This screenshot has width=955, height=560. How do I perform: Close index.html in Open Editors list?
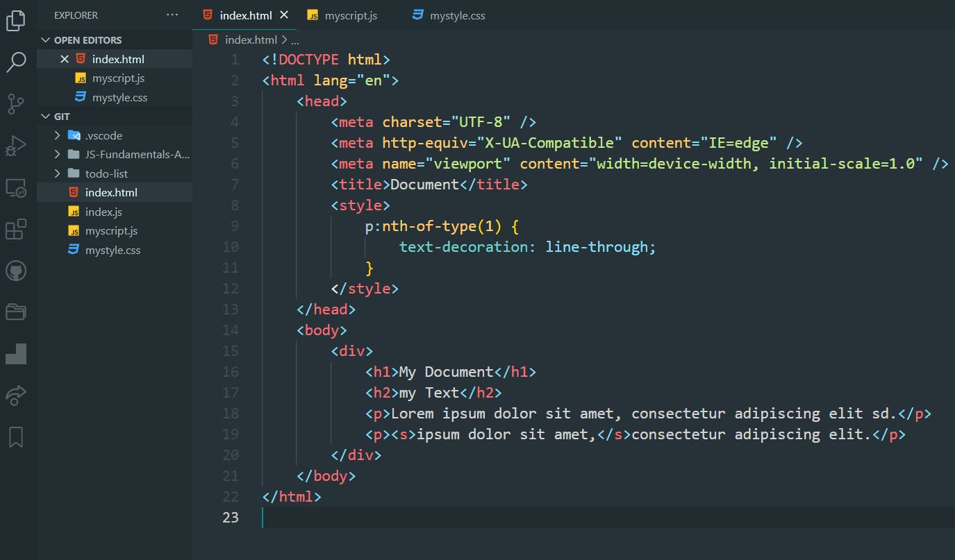coord(65,59)
